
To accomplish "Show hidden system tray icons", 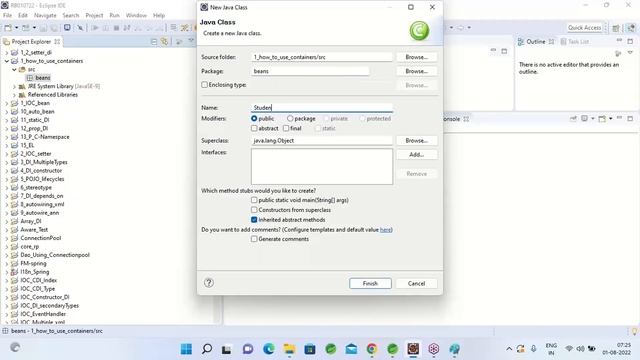I will (x=509, y=349).
